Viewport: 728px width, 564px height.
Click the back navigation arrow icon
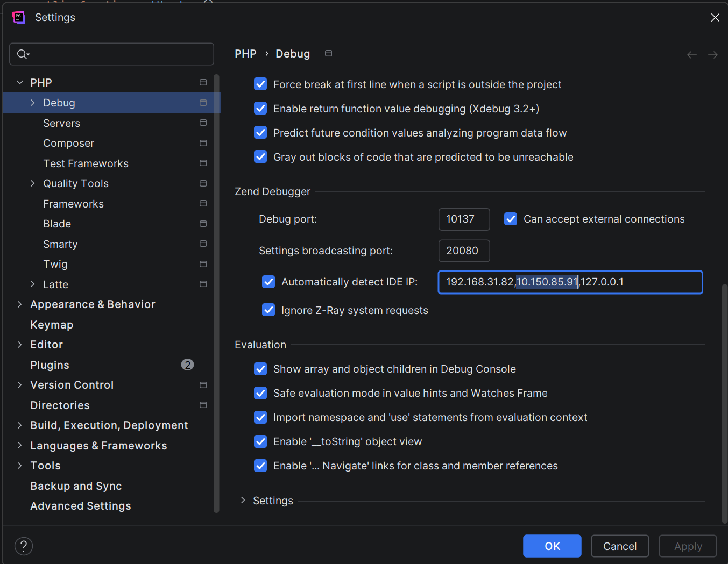pos(692,55)
